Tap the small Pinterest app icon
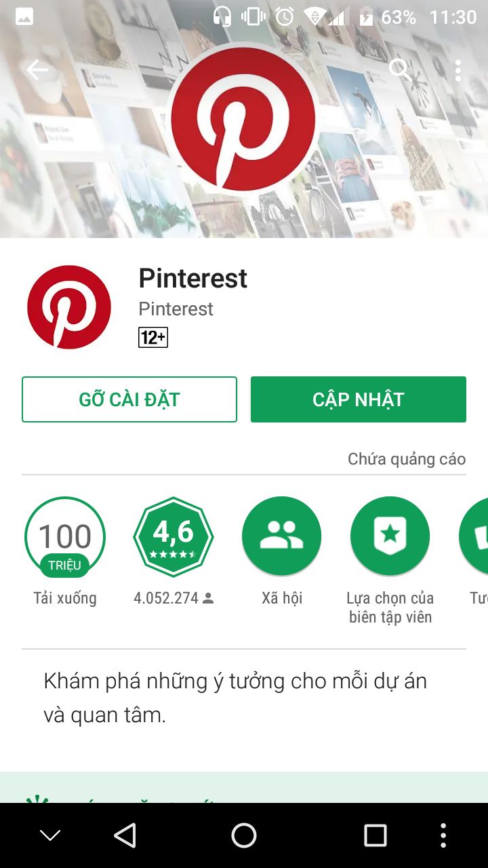 (x=69, y=307)
